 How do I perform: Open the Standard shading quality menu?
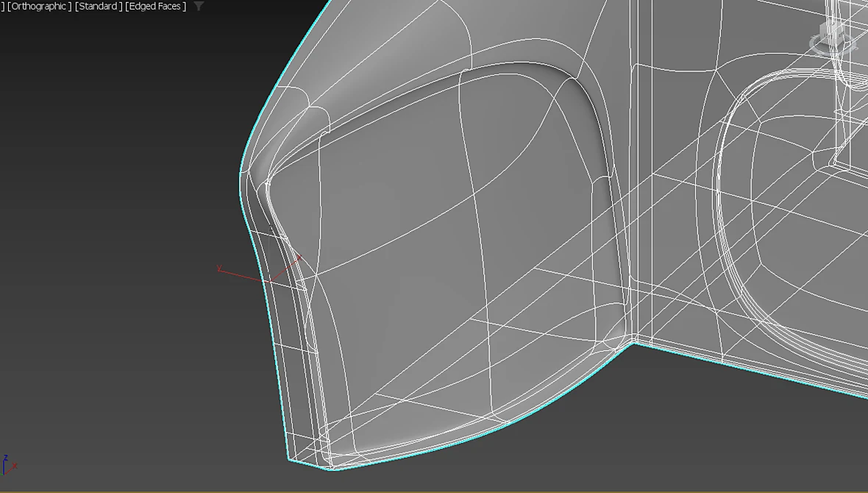tap(99, 6)
